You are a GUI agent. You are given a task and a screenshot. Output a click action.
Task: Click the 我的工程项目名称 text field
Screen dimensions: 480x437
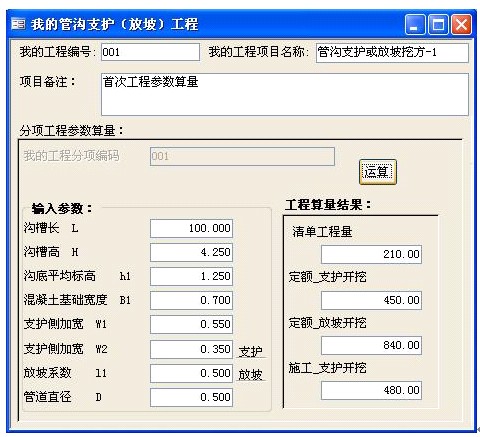pyautogui.click(x=392, y=52)
